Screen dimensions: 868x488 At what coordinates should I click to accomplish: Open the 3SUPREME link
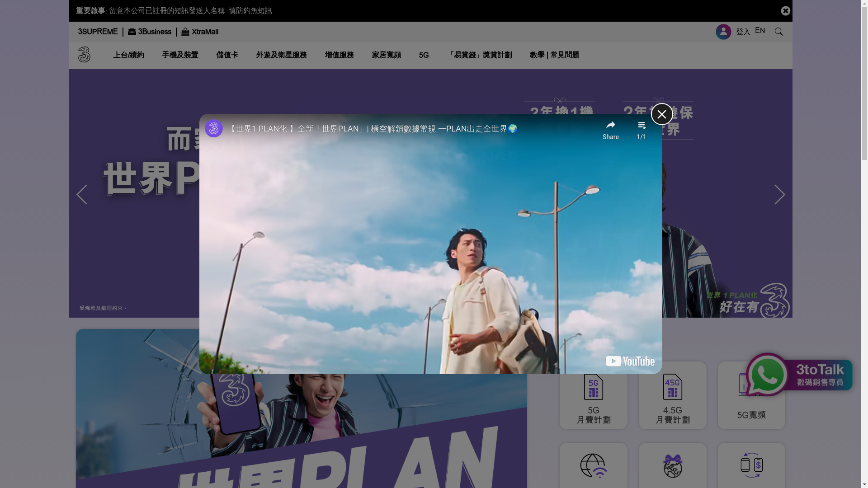click(x=98, y=32)
